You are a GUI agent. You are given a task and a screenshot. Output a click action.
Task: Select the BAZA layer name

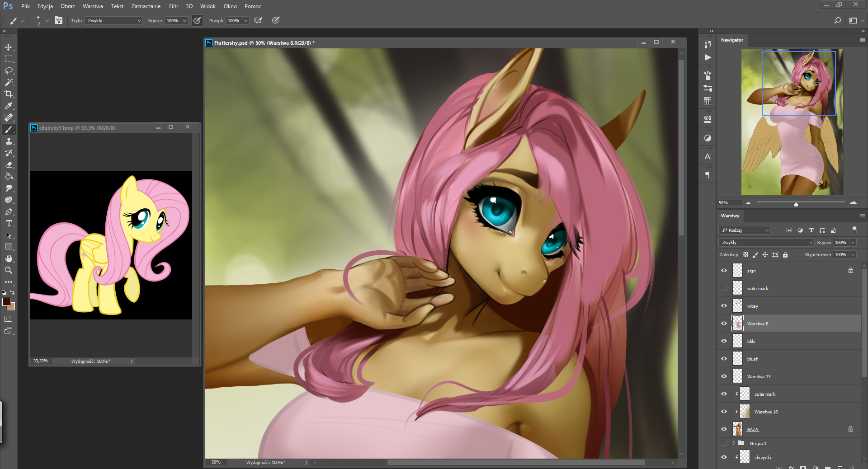click(x=753, y=430)
